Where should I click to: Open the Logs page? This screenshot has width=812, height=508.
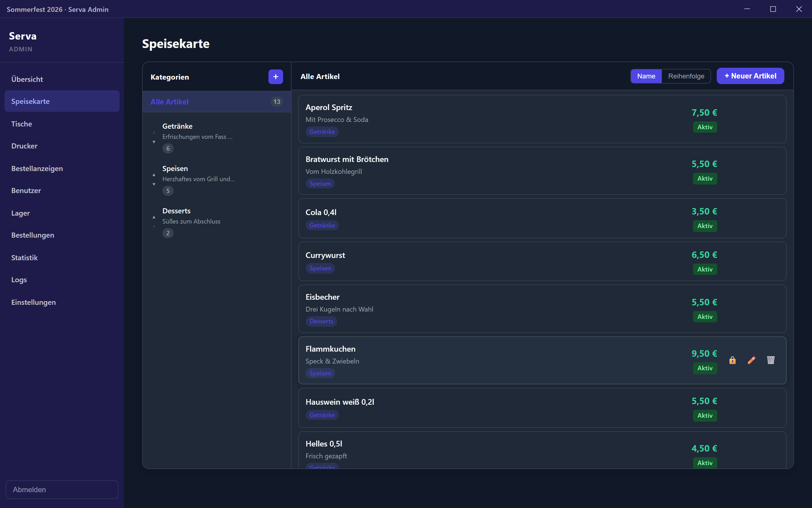pyautogui.click(x=62, y=280)
